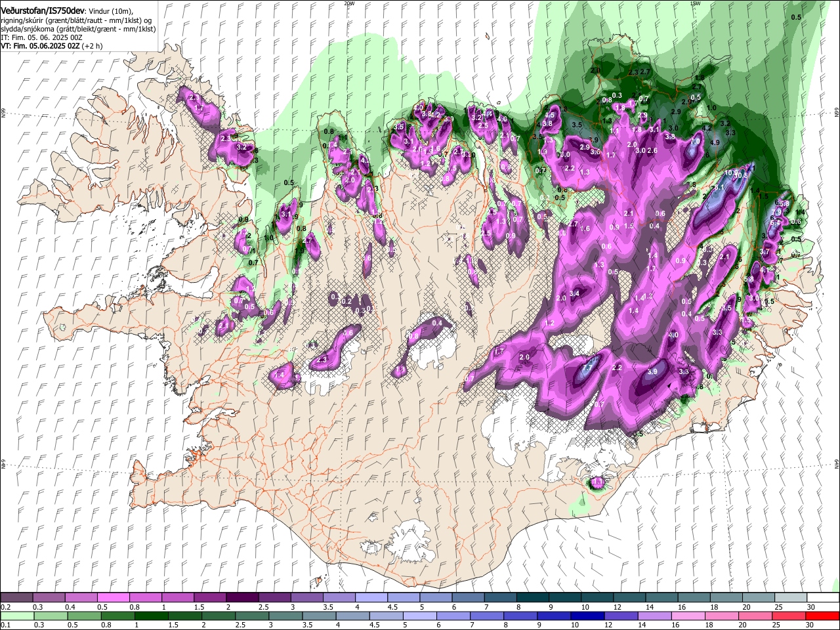Click the '20W' longitude label at top edge
This screenshot has width=840, height=630.
point(348,3)
